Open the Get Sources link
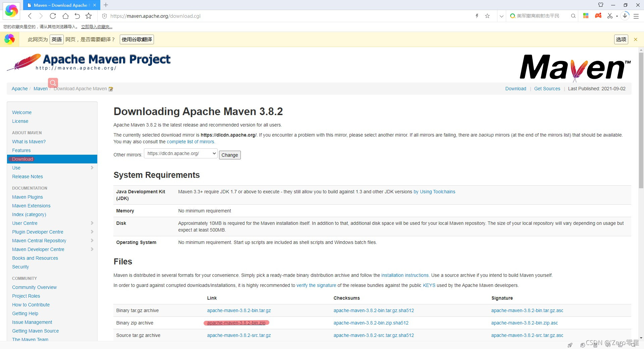Image resolution: width=644 pixels, height=349 pixels. click(x=547, y=89)
